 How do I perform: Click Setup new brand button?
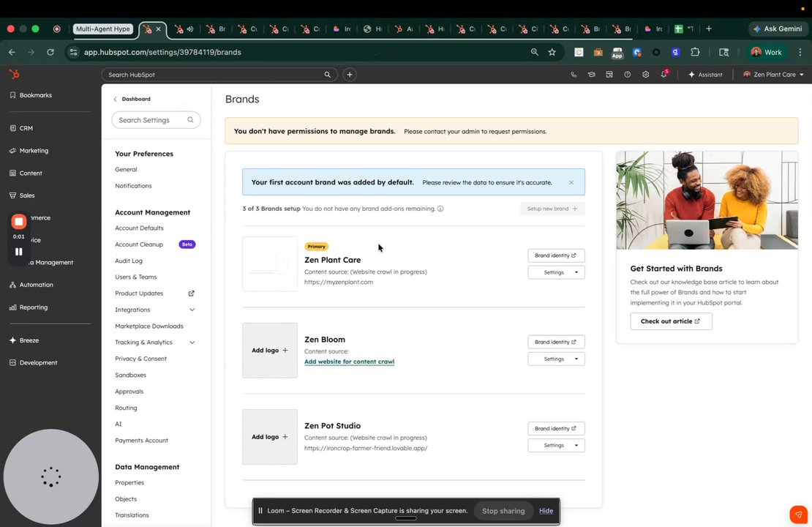coord(552,209)
